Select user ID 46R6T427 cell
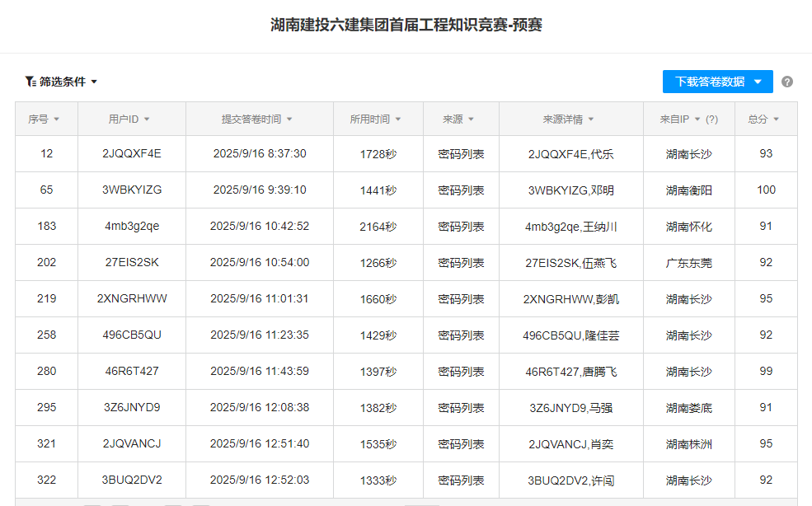Screen dimensions: 812x506 [132, 372]
